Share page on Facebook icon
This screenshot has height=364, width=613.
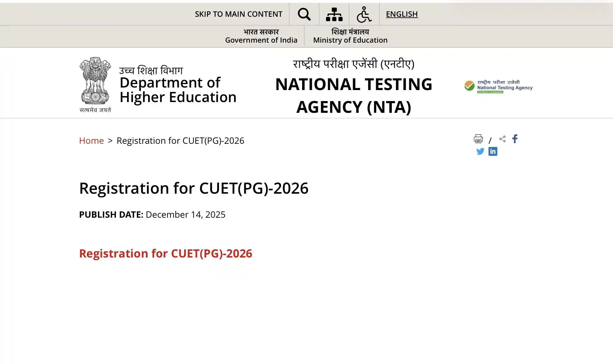[515, 139]
